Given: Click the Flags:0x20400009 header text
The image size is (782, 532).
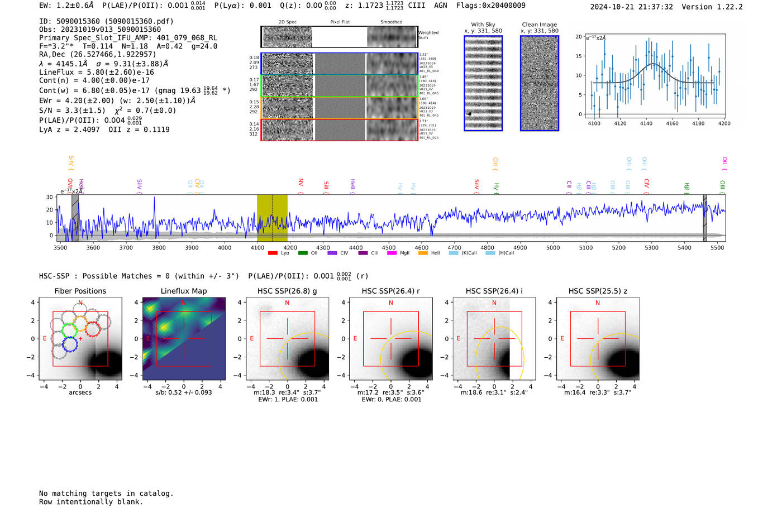Looking at the screenshot, I should 490,6.
